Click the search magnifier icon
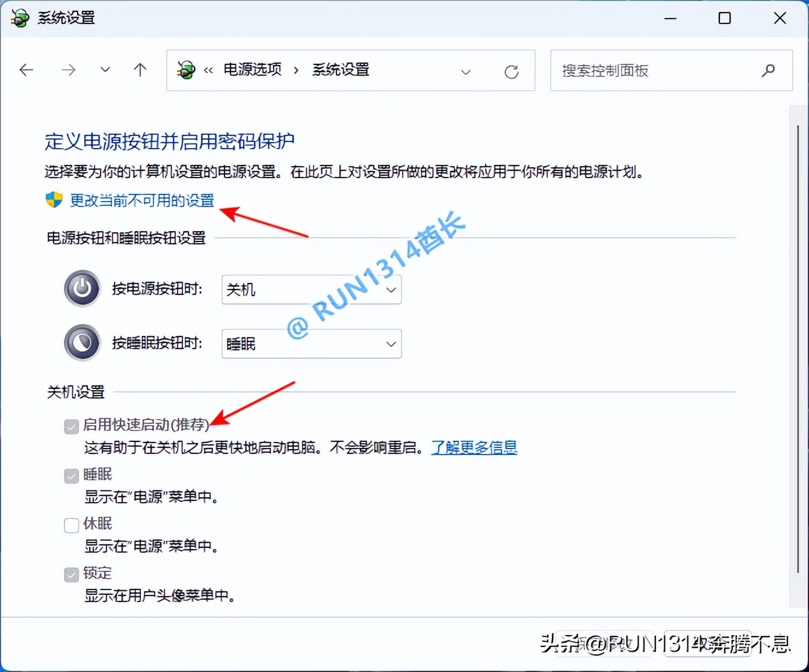The height and width of the screenshot is (672, 809). 768,70
